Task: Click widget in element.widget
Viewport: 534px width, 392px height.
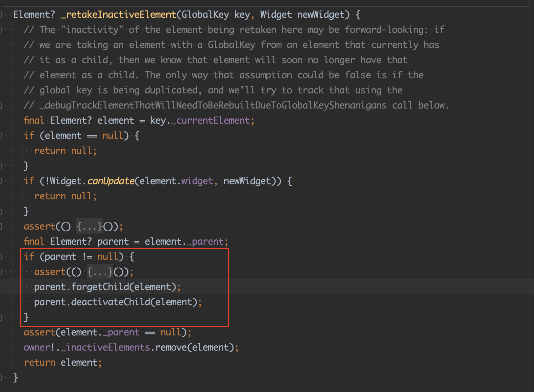Action: (197, 181)
